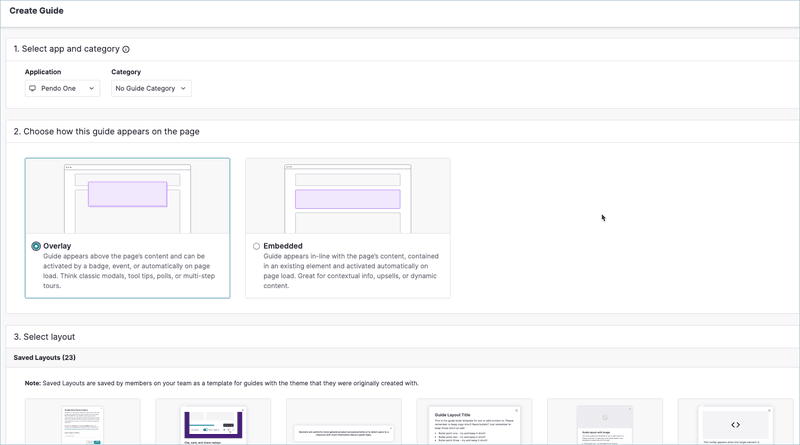Choose the first saved layout thumbnail
This screenshot has width=800, height=445.
81,423
